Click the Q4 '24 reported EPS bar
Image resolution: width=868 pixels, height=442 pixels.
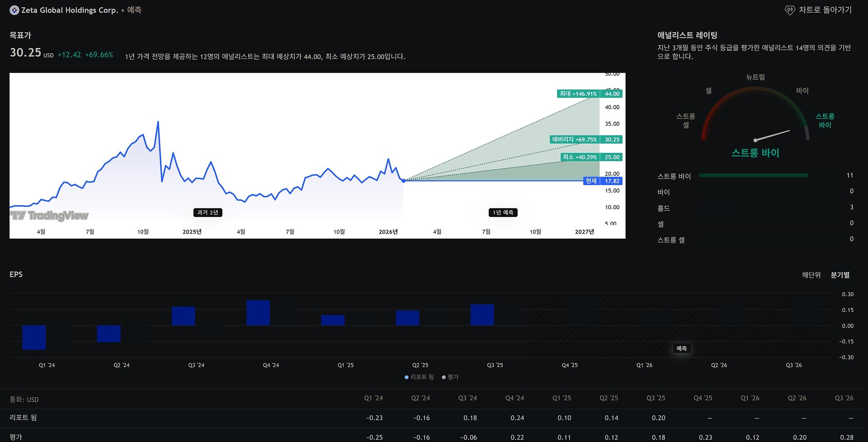click(258, 313)
